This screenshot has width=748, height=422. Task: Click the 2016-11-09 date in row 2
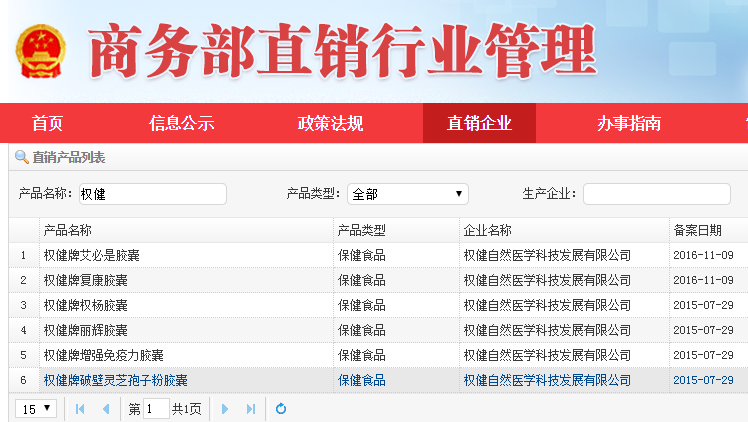click(703, 280)
